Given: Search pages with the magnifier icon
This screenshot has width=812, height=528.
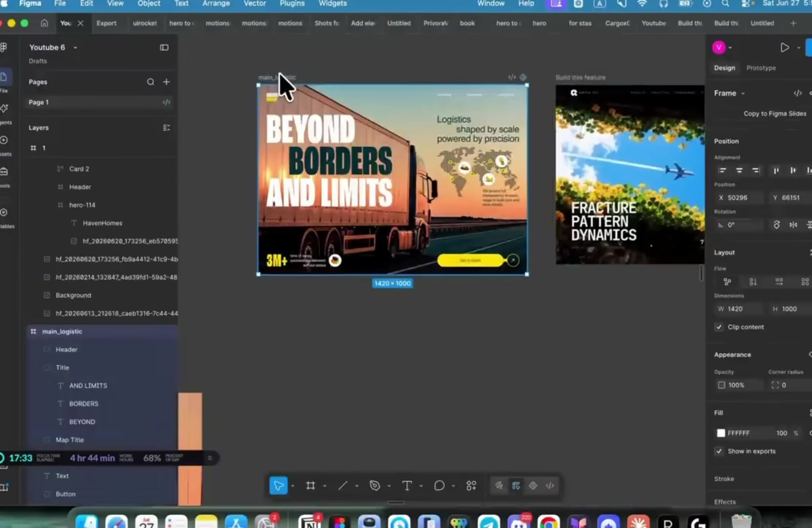Looking at the screenshot, I should pyautogui.click(x=150, y=82).
